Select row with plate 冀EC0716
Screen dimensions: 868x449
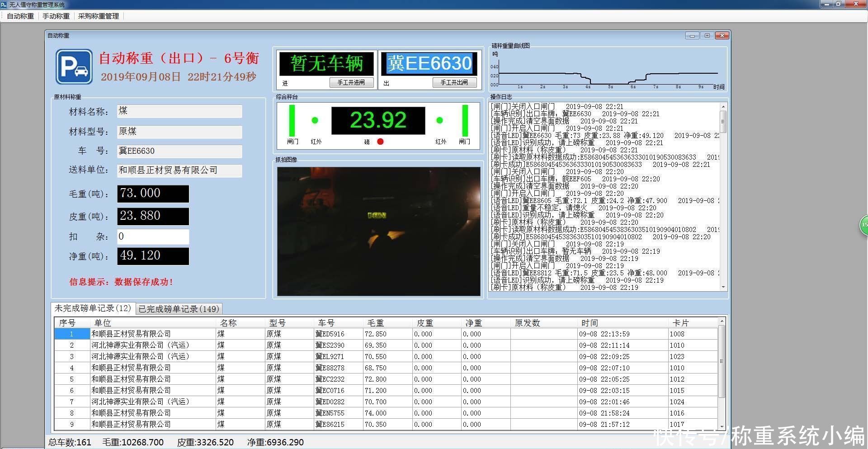pyautogui.click(x=386, y=391)
